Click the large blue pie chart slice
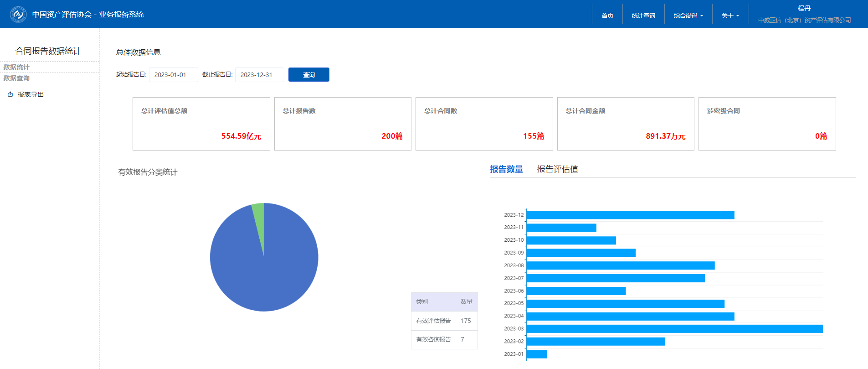This screenshot has height=369, width=868. click(269, 274)
